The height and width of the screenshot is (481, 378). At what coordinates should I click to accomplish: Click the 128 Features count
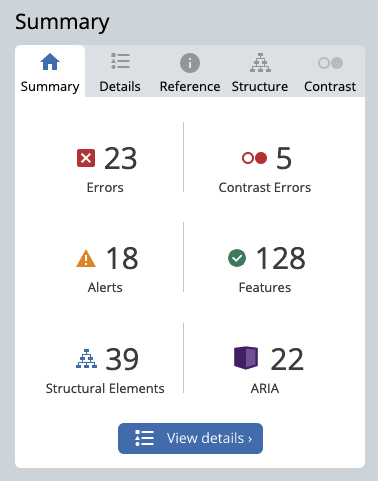280,258
